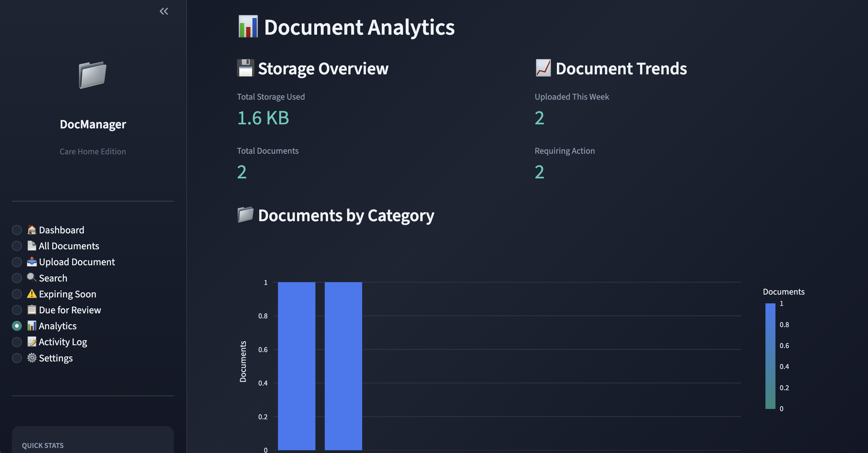The image size is (868, 453).
Task: Click the value under Total Documents
Action: pos(242,172)
